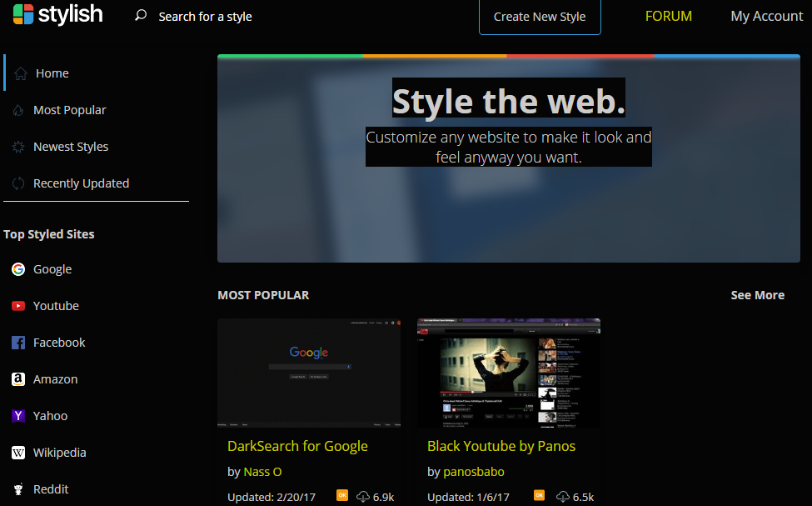The image size is (812, 506).
Task: Click the 'Top Styled Sites' heading
Action: (48, 234)
